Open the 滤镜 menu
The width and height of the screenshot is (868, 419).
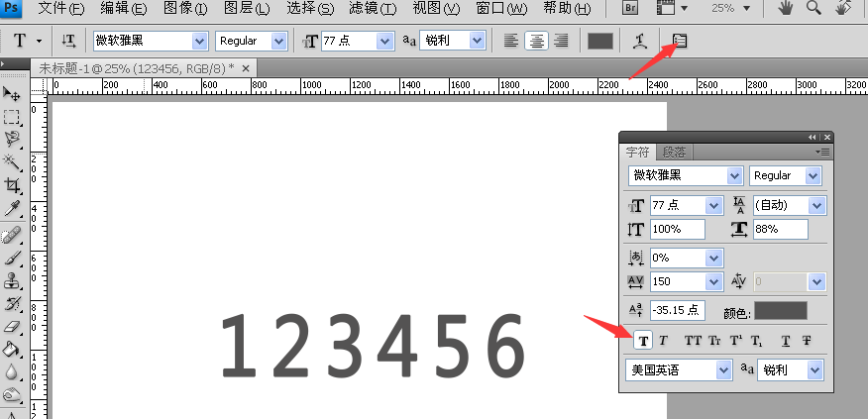(x=373, y=8)
